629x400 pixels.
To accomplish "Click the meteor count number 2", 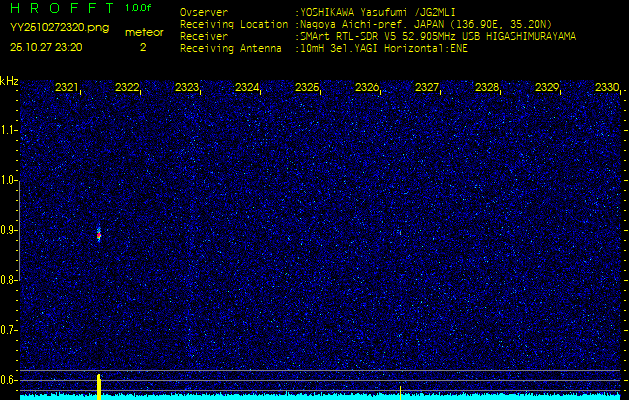I will tap(143, 47).
